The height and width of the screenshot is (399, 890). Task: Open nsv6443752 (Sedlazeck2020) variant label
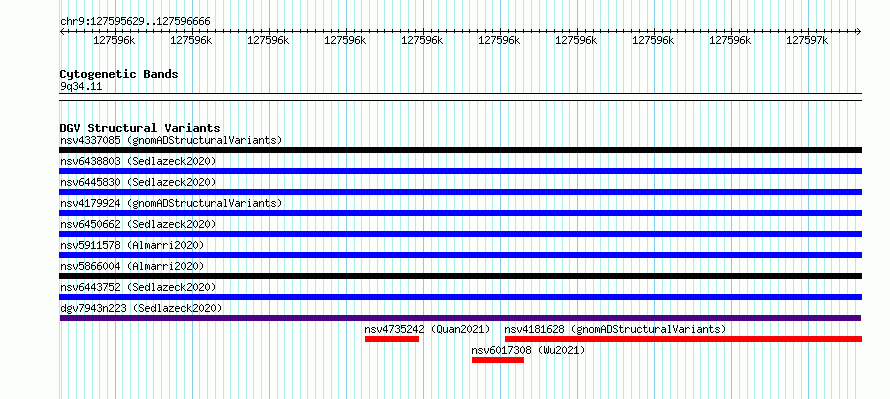pos(138,287)
